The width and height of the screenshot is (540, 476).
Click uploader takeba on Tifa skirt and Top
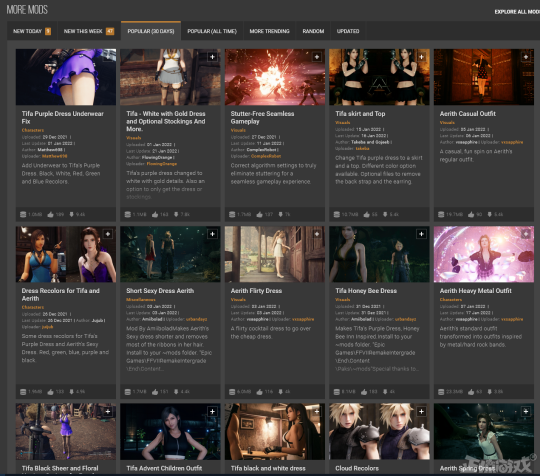pos(362,148)
